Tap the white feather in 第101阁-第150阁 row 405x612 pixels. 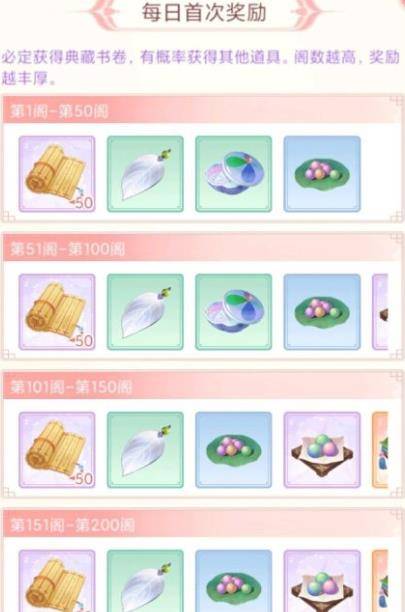pyautogui.click(x=145, y=450)
